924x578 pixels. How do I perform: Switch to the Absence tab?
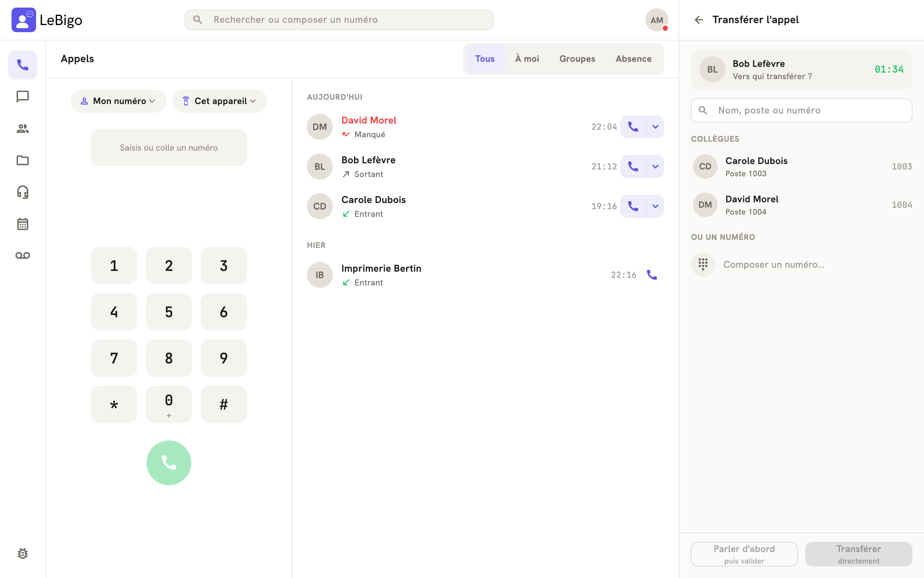633,59
